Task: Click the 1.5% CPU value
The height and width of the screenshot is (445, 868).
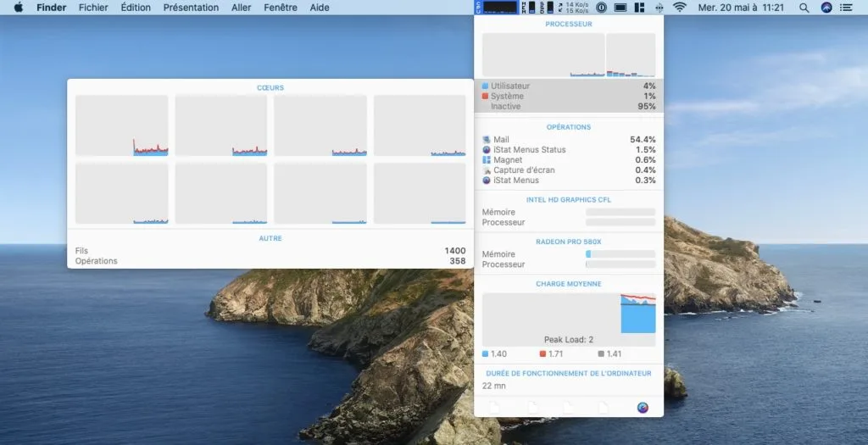Action: 645,149
